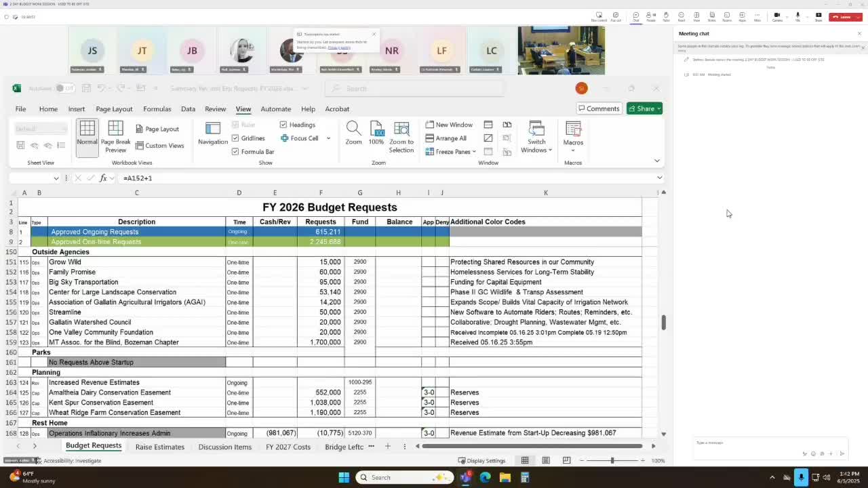Switch to Page Break Preview
Screen dimensions: 868x488
115,137
